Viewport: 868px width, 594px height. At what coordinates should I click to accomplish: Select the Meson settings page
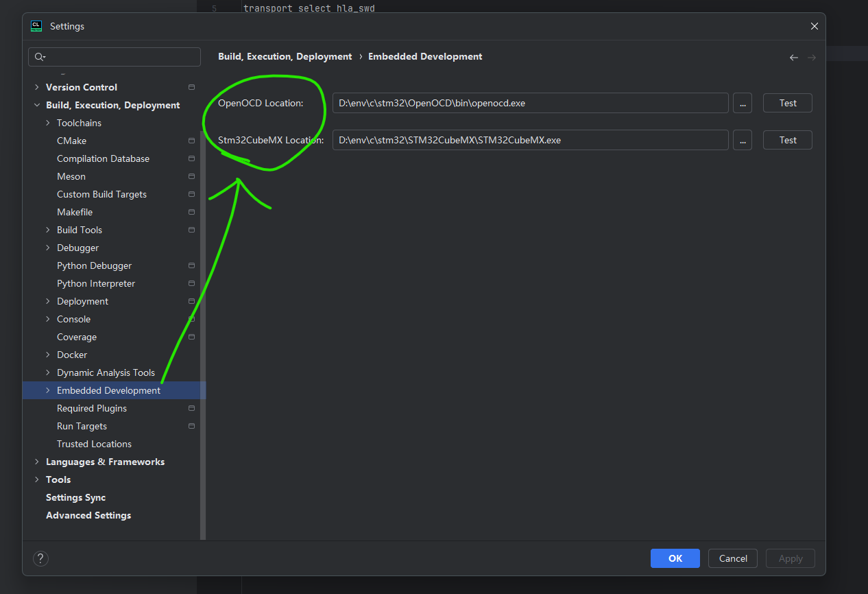(71, 176)
